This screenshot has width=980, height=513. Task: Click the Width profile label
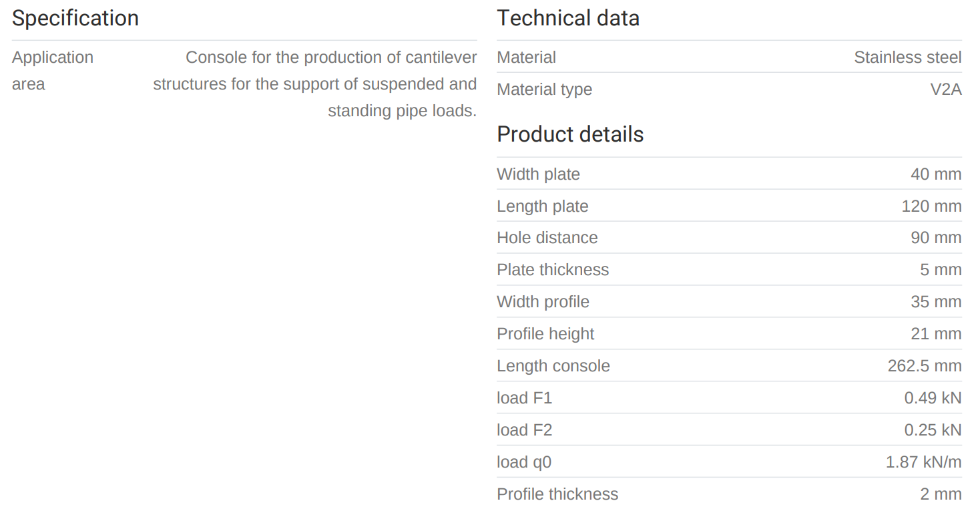click(x=543, y=302)
